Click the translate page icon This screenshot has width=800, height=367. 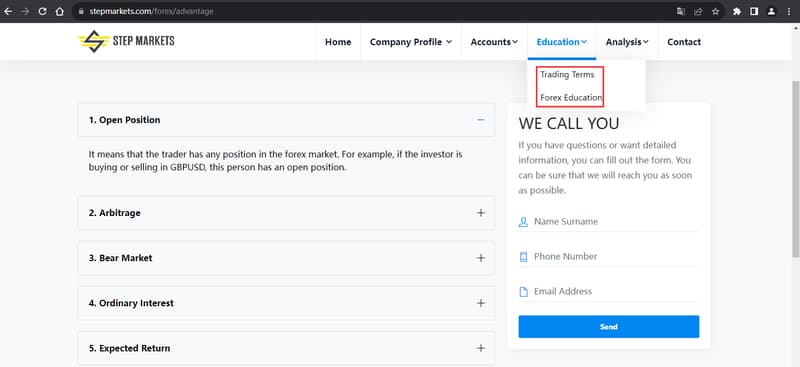click(681, 11)
